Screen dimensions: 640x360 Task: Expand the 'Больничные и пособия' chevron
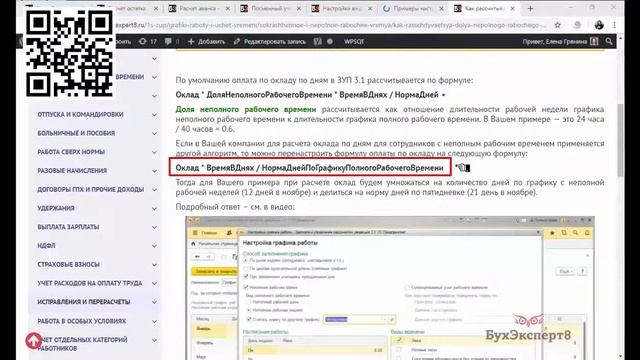point(154,133)
